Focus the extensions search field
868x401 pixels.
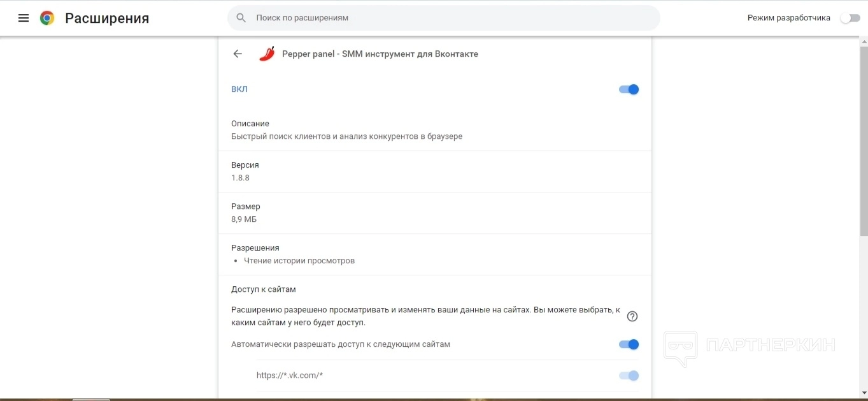point(444,18)
